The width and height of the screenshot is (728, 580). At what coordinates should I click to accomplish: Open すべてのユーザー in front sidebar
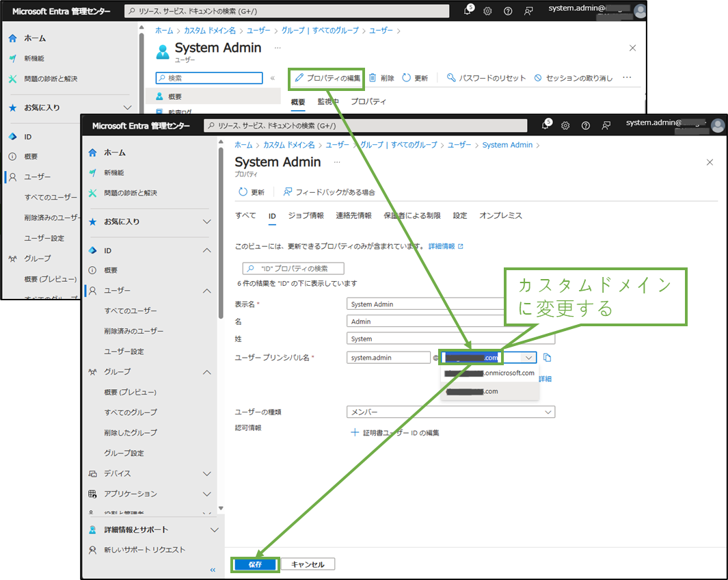tap(131, 311)
